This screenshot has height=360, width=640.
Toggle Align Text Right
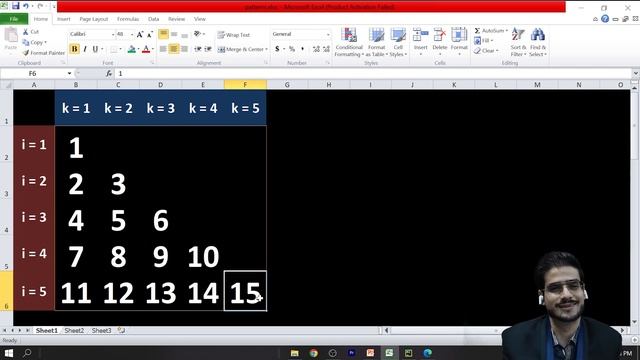(x=184, y=49)
